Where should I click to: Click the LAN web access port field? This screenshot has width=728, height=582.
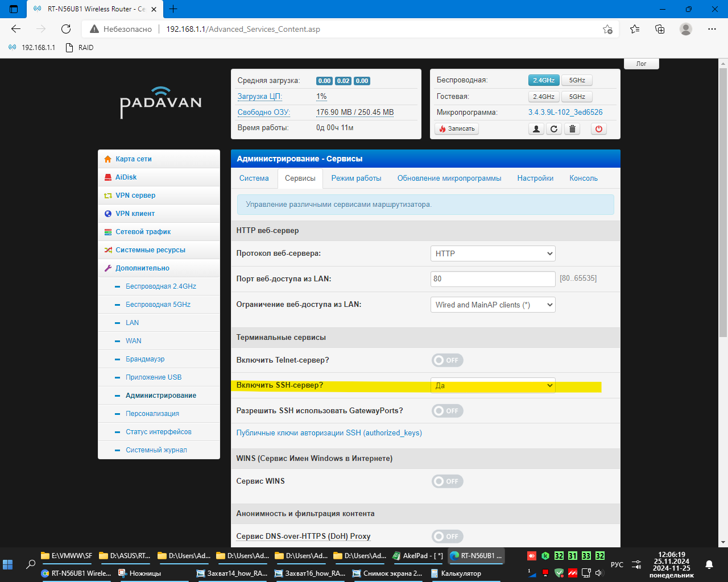[x=493, y=279]
